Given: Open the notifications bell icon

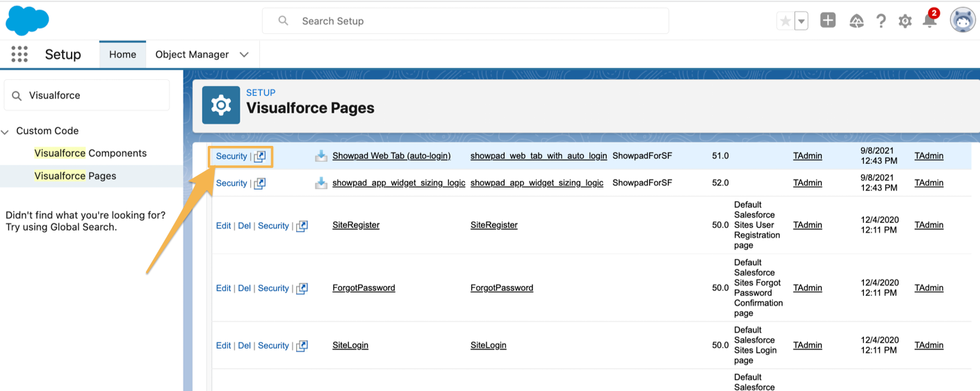Looking at the screenshot, I should [x=929, y=21].
